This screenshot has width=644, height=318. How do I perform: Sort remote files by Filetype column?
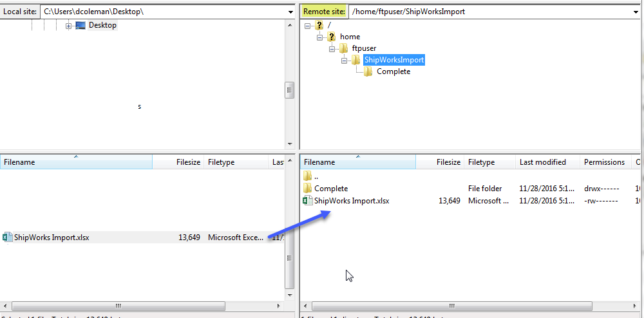(x=490, y=162)
